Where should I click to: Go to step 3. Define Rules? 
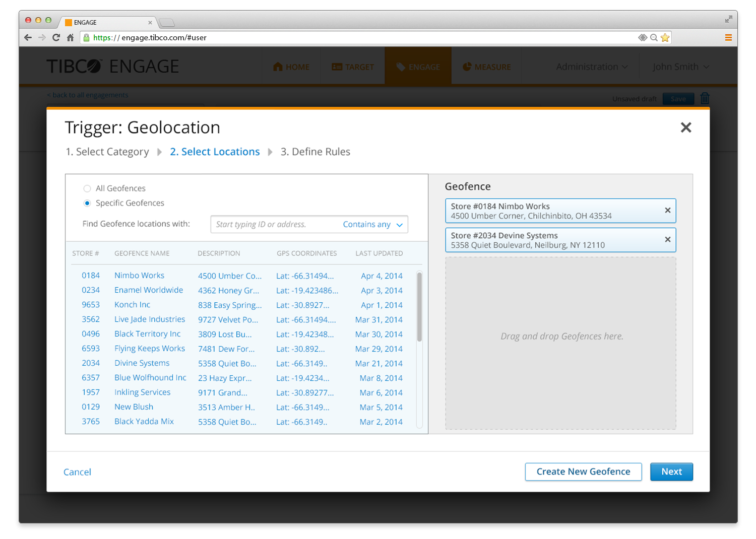[315, 152]
